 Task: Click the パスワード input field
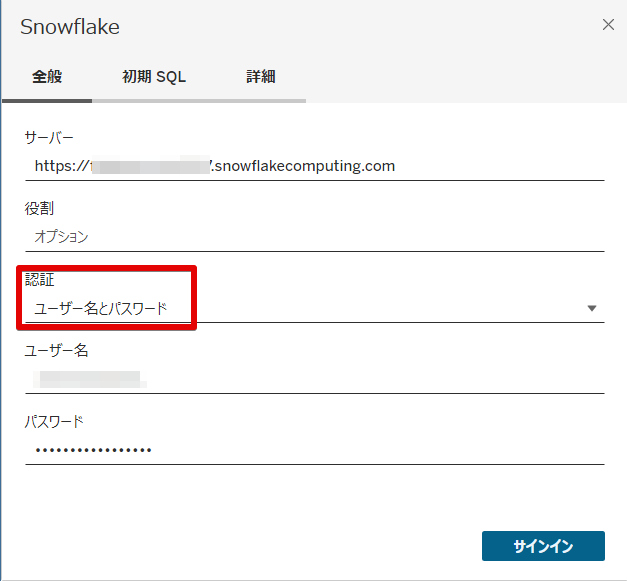315,450
